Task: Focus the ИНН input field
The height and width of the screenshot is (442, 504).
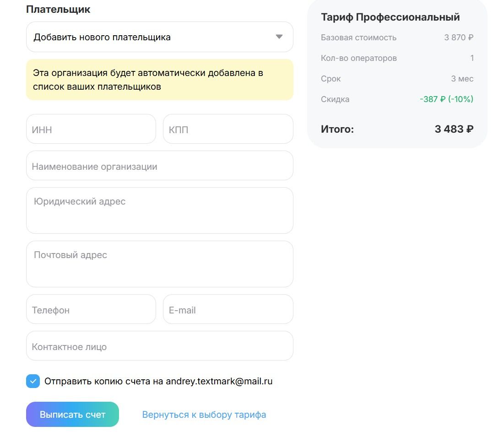Action: click(x=91, y=129)
